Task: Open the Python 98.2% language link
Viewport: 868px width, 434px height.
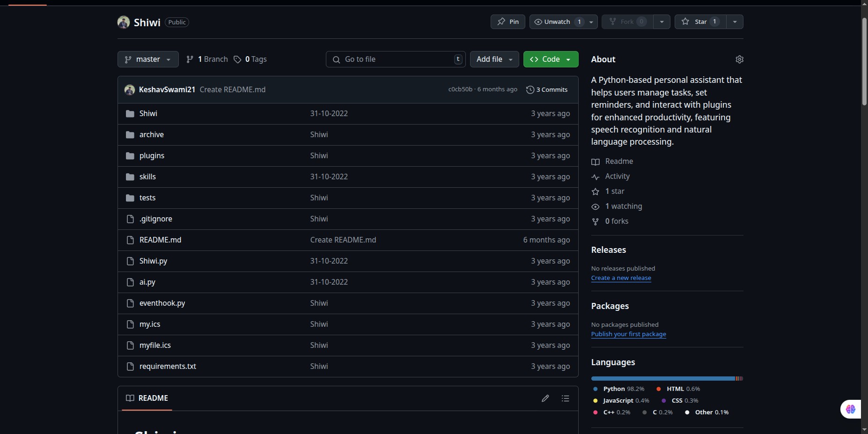Action: (x=618, y=389)
